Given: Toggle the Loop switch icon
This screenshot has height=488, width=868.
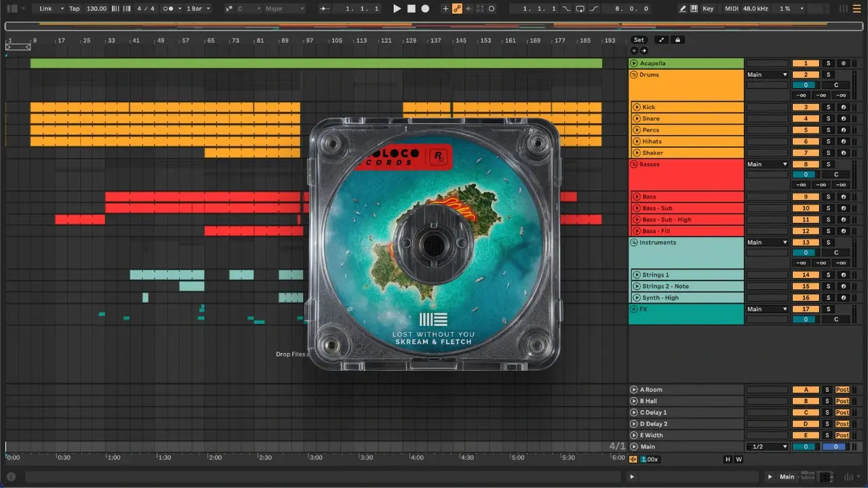Looking at the screenshot, I should tap(580, 9).
